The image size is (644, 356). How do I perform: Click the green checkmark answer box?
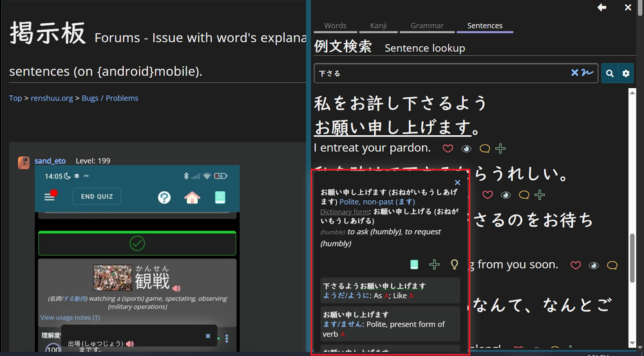click(137, 243)
